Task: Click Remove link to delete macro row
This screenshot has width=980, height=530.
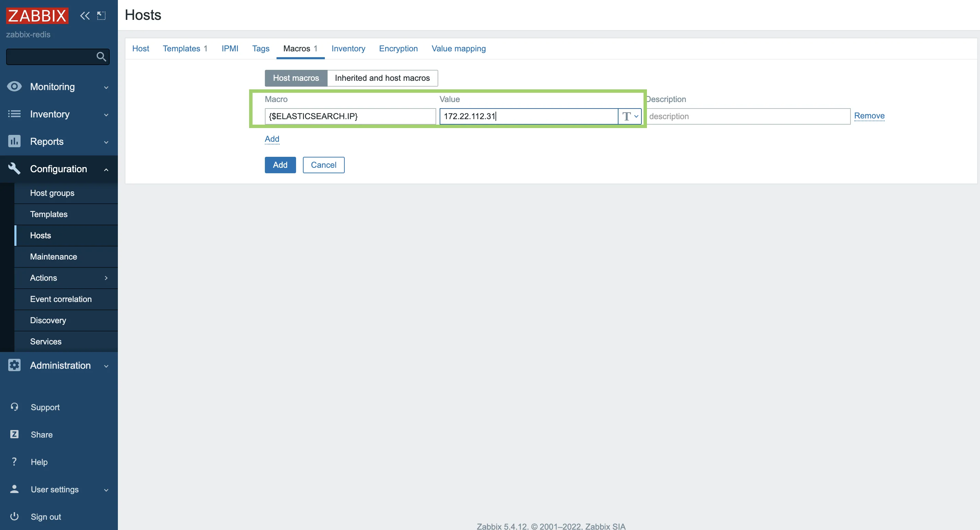Action: (869, 115)
